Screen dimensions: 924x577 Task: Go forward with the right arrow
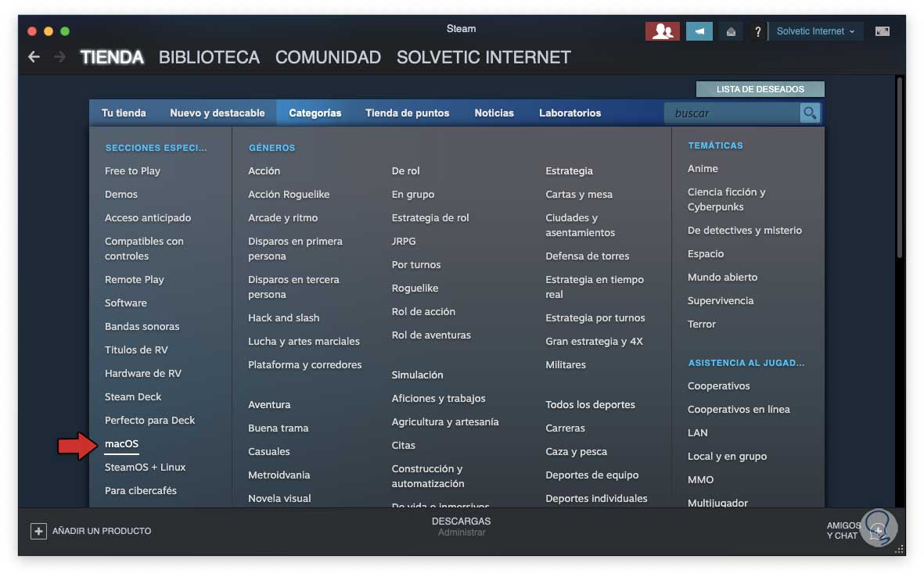pos(59,57)
